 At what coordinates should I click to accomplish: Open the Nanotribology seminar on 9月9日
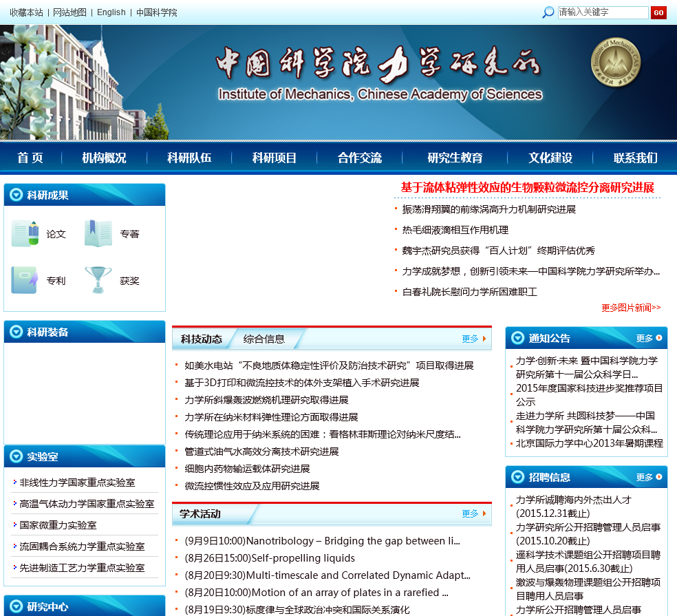click(322, 541)
